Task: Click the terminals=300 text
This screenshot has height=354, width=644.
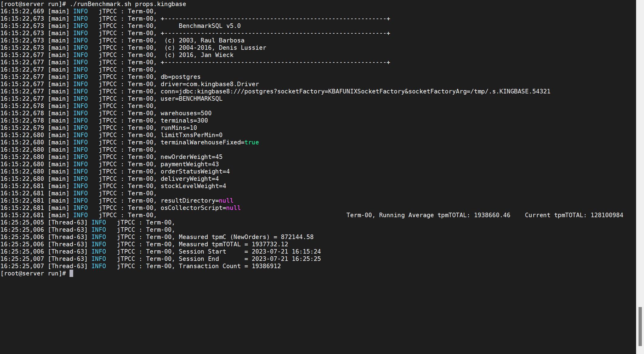Action: click(x=184, y=120)
